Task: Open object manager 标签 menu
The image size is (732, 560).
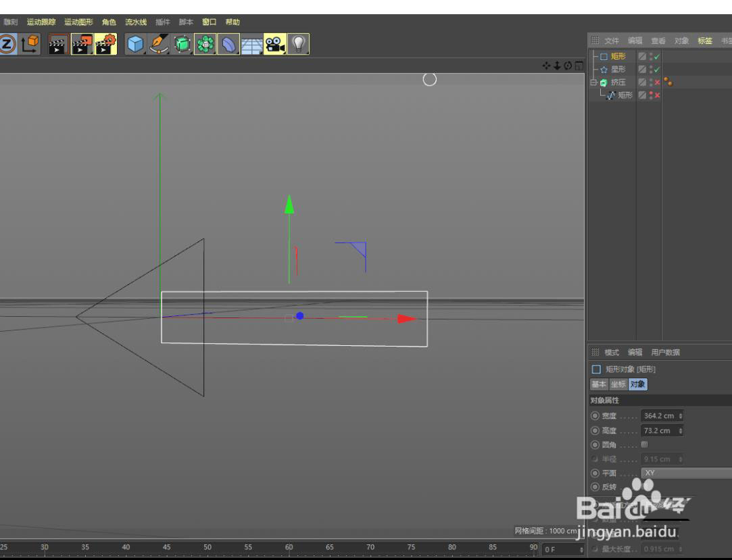Action: (x=705, y=41)
